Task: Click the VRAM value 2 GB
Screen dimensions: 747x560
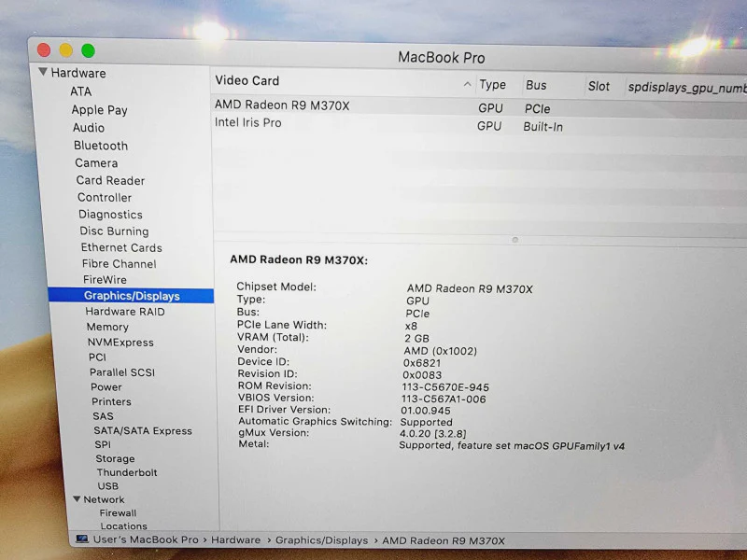Action: (x=416, y=338)
